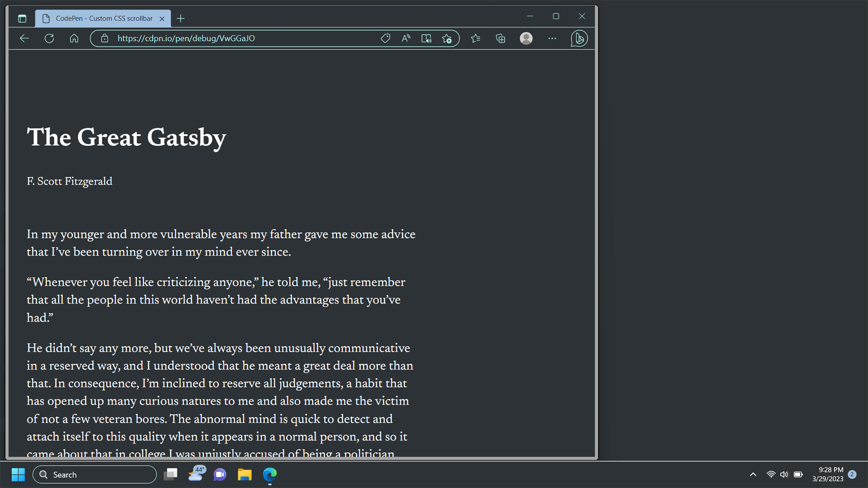Switch to Microsoft Edge in taskbar
Viewport: 868px width, 488px height.
[x=270, y=474]
